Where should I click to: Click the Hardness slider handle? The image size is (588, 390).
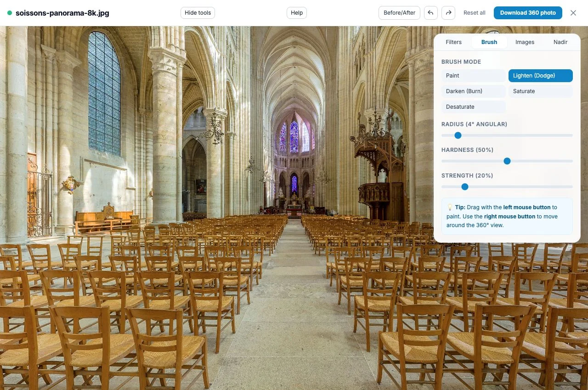(507, 161)
